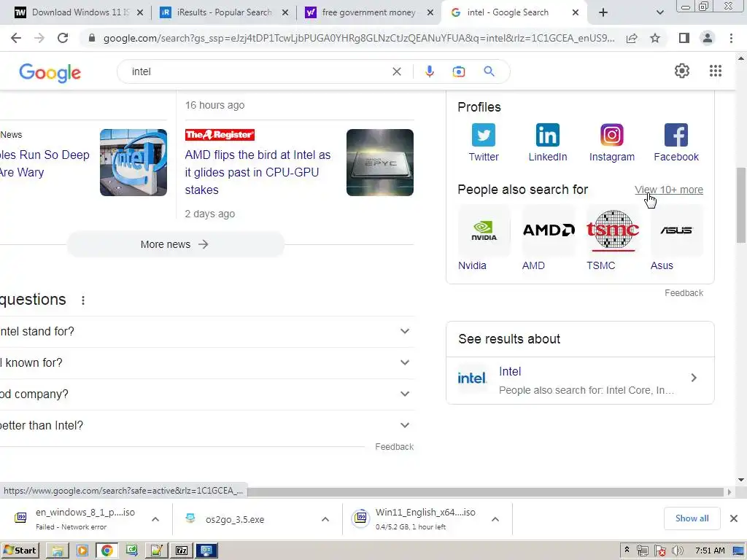Open options for Win11_English_x64 iso download

495,519
